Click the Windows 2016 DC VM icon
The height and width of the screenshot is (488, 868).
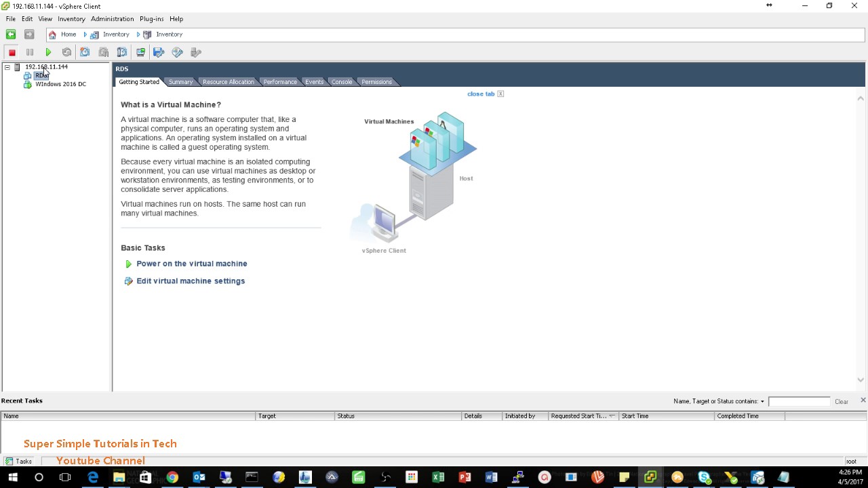coord(28,85)
